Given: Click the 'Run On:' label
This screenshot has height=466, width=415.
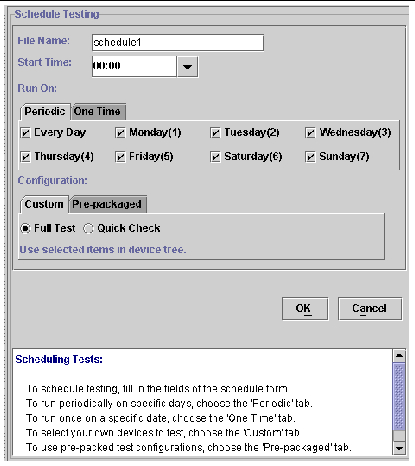Looking at the screenshot, I should (x=37, y=88).
